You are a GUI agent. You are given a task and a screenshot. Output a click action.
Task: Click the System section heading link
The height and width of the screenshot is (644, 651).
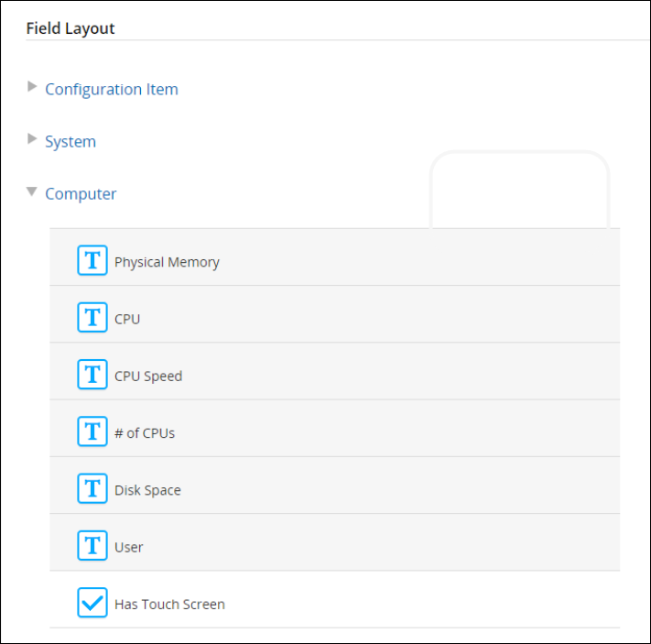click(71, 141)
